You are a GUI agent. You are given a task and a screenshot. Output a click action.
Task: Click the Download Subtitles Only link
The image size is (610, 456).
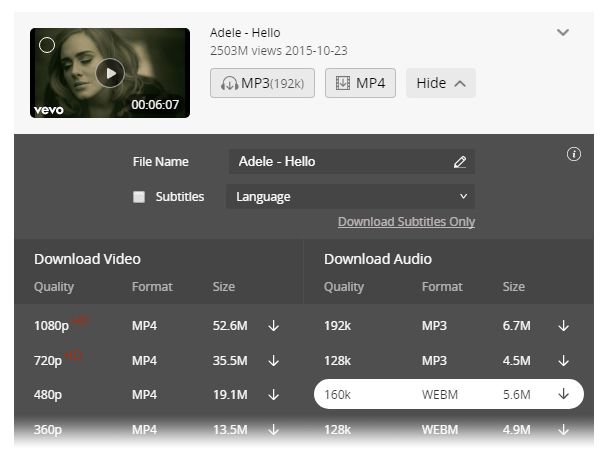click(407, 222)
